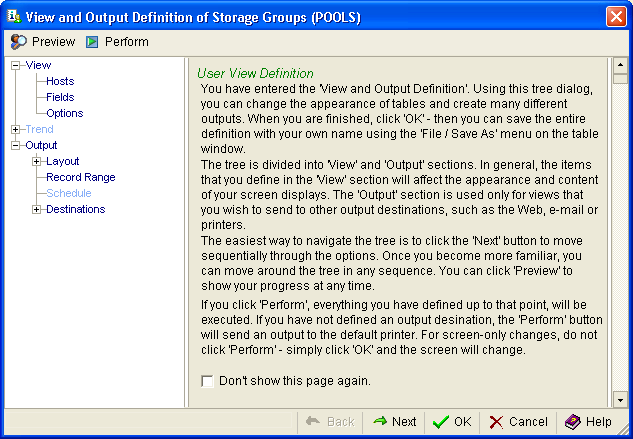The width and height of the screenshot is (633, 439).
Task: Select the Trend tree item
Action: coord(39,129)
